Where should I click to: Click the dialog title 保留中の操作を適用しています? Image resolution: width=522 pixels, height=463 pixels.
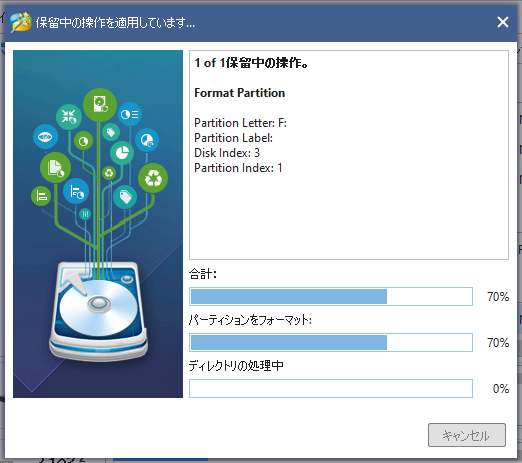tap(115, 23)
